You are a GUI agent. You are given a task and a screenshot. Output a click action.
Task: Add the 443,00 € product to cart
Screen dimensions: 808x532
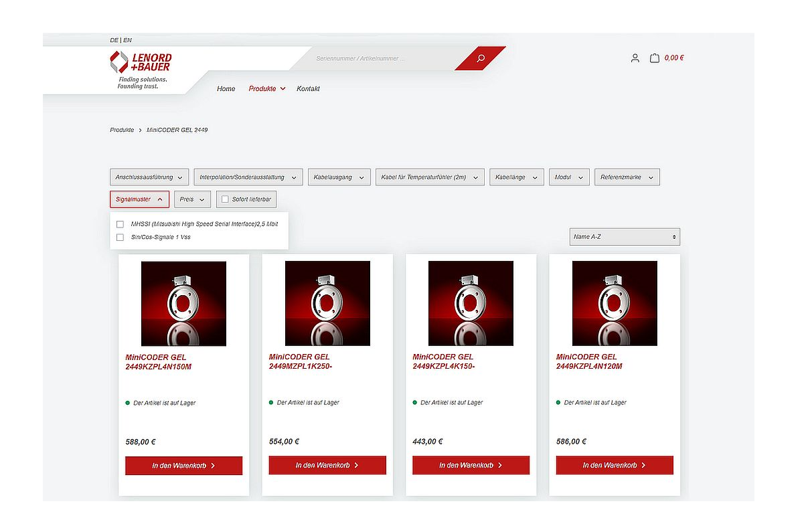point(471,465)
